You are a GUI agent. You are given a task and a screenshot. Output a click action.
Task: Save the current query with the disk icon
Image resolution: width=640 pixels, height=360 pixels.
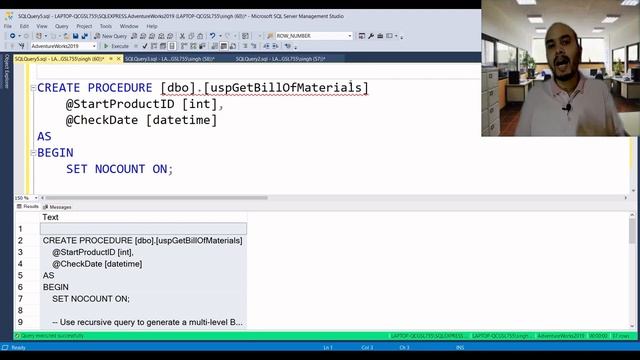(x=76, y=36)
